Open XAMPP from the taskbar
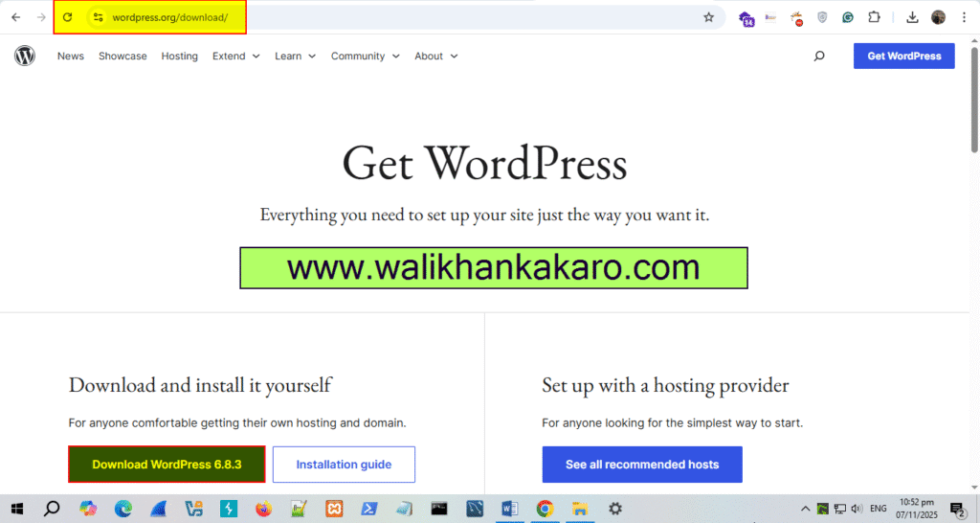 pos(334,509)
